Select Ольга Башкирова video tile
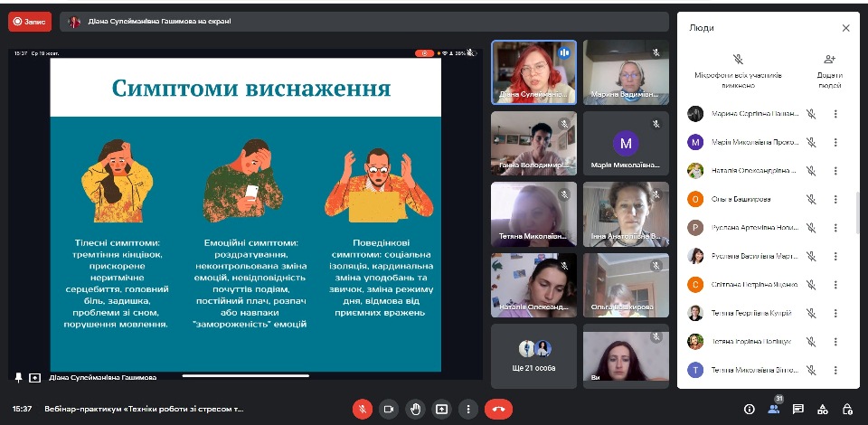 [626, 286]
